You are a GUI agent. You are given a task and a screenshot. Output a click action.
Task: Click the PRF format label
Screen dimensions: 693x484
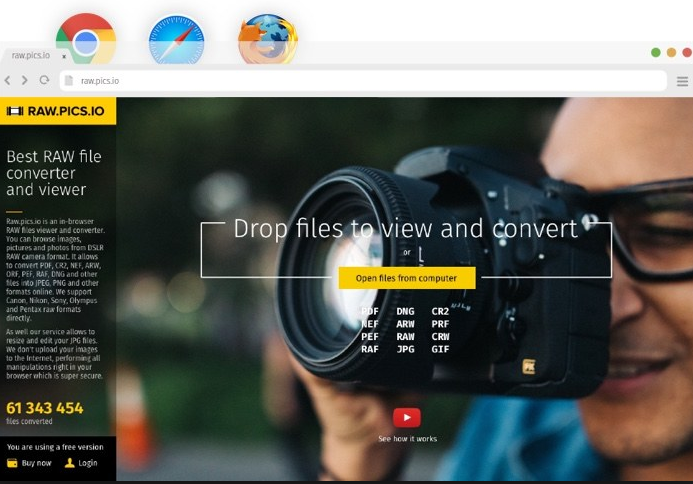[x=440, y=324]
